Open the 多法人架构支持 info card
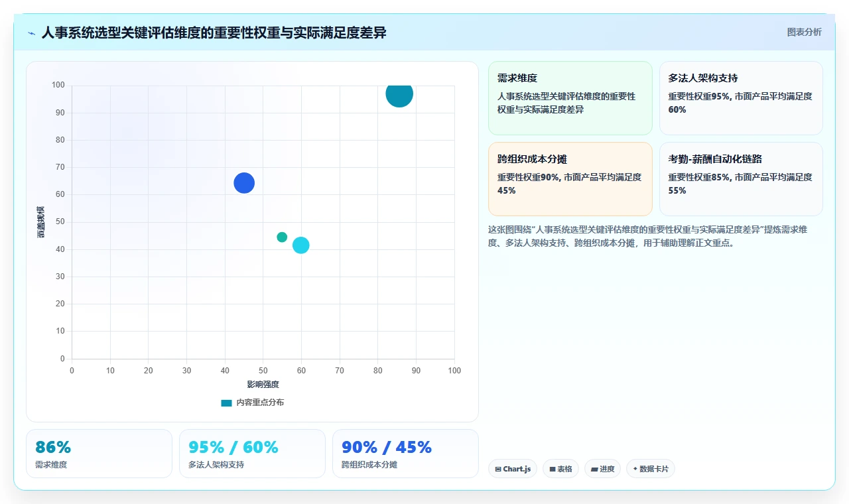Image resolution: width=849 pixels, height=504 pixels. pos(741,98)
